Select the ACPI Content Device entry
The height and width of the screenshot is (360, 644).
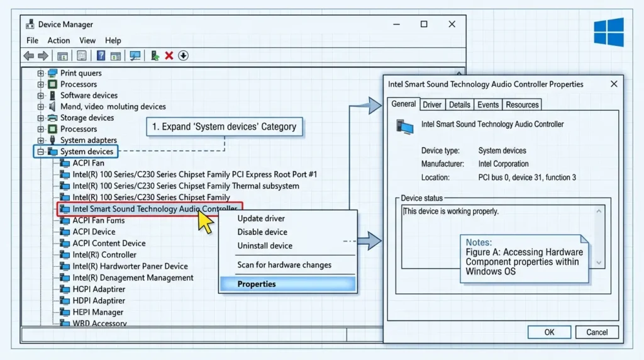[x=109, y=244]
